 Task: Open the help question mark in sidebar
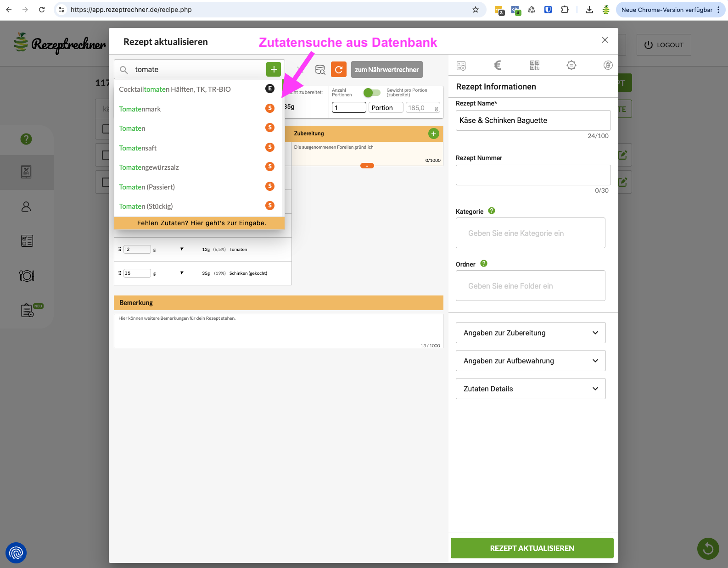pyautogui.click(x=26, y=139)
